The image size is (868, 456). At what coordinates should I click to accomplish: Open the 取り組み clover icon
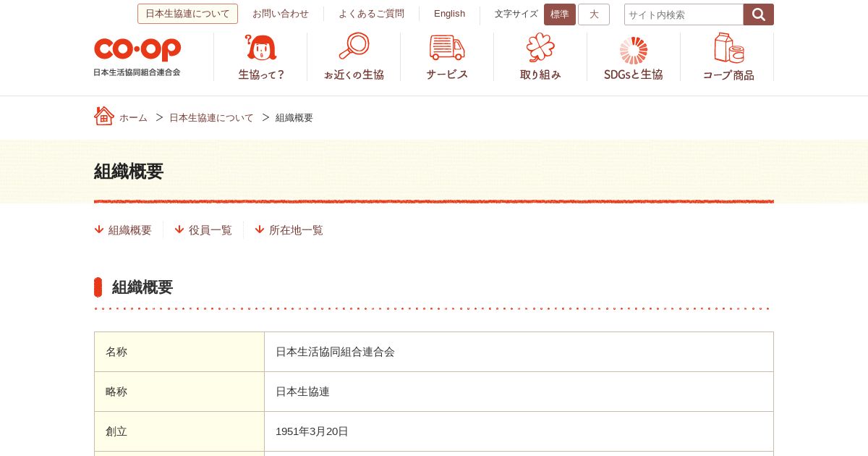pyautogui.click(x=540, y=47)
